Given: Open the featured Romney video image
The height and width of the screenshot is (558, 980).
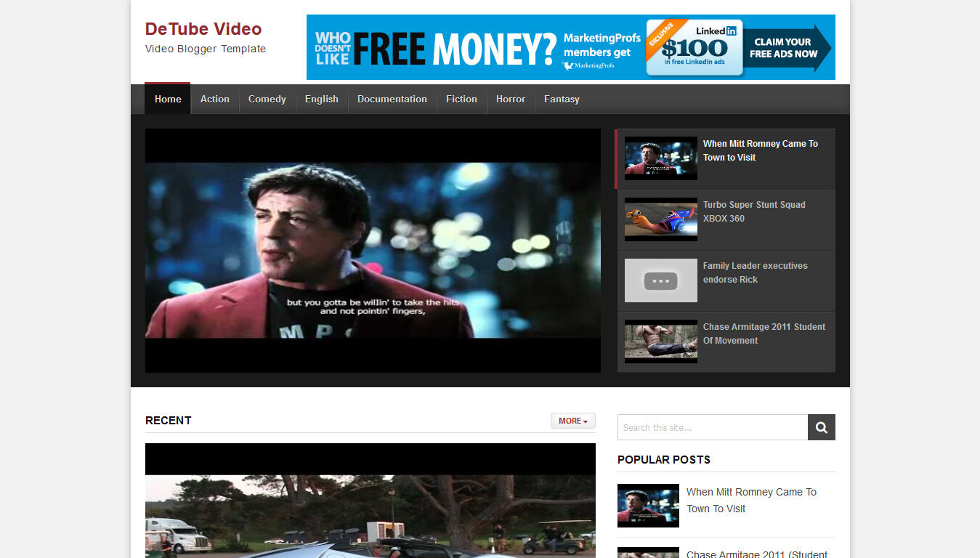Looking at the screenshot, I should pos(373,251).
